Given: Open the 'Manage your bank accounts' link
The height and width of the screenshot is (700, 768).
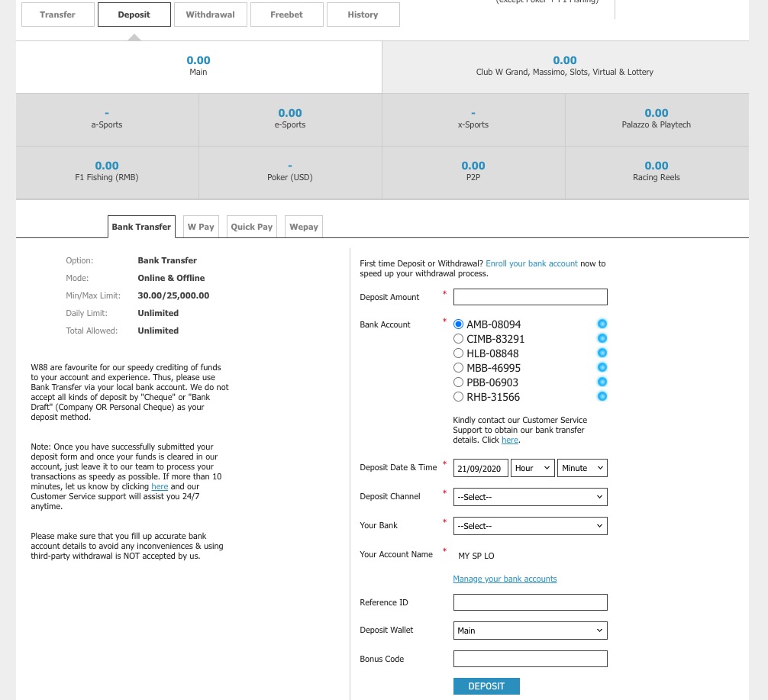Looking at the screenshot, I should tap(505, 579).
